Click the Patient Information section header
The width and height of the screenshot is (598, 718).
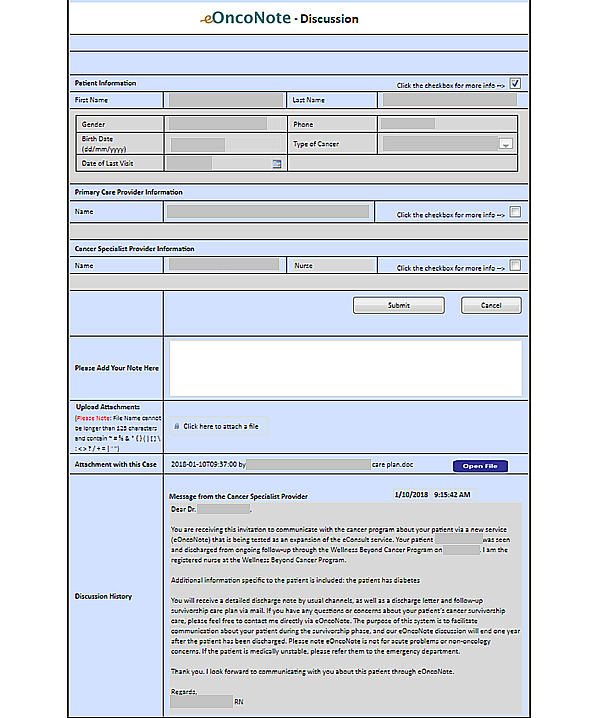click(x=105, y=83)
